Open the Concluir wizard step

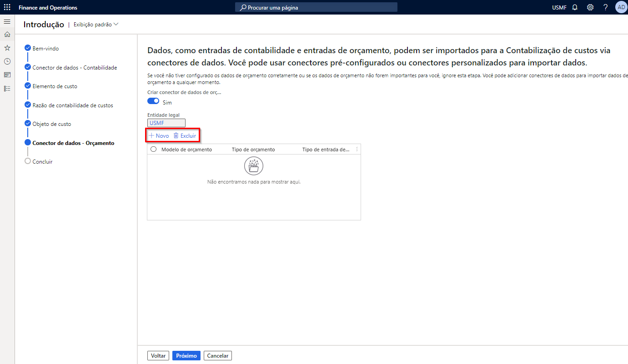coord(42,161)
